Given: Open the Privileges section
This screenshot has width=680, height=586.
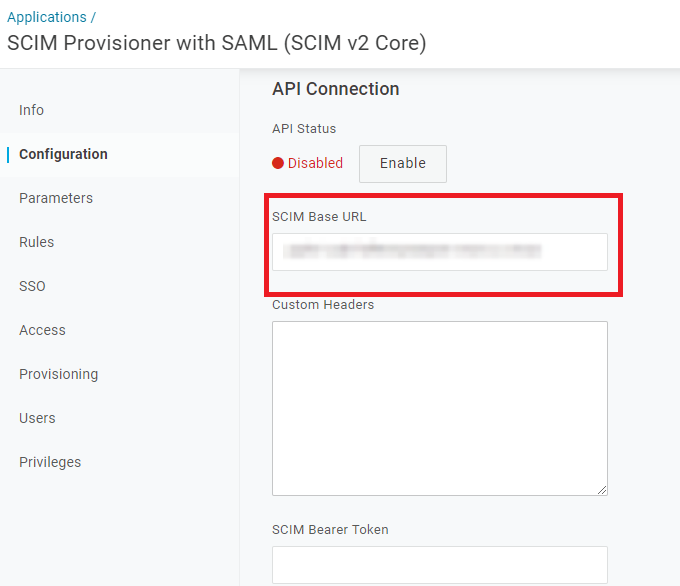Looking at the screenshot, I should [50, 462].
